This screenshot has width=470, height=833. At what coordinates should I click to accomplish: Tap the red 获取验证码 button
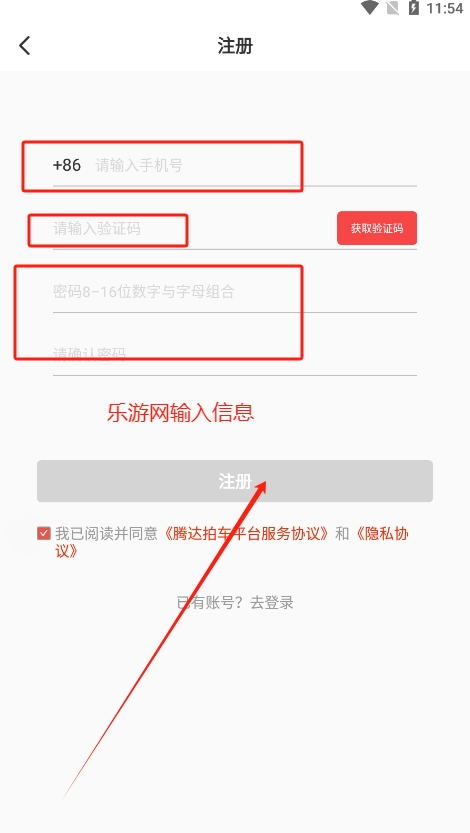pos(377,228)
